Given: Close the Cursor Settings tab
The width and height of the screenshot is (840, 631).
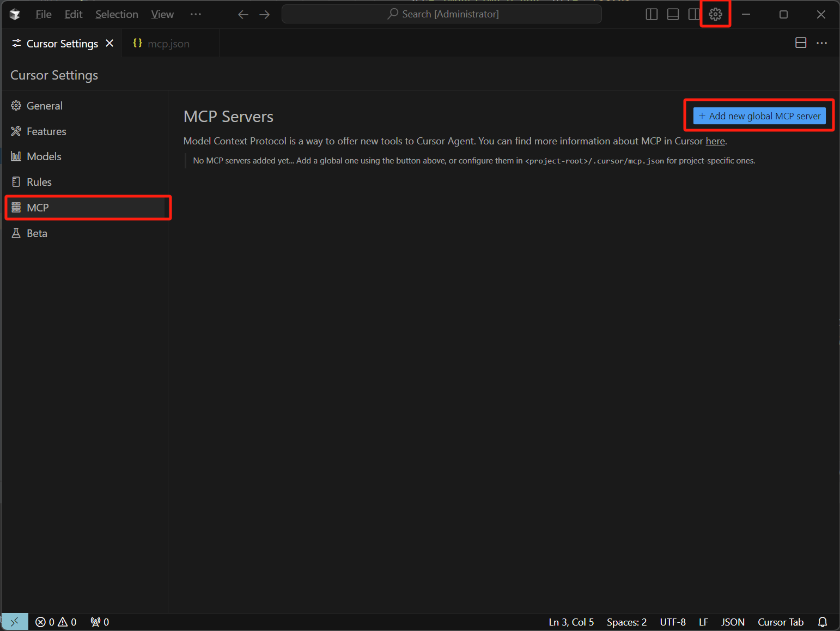Looking at the screenshot, I should coord(109,43).
